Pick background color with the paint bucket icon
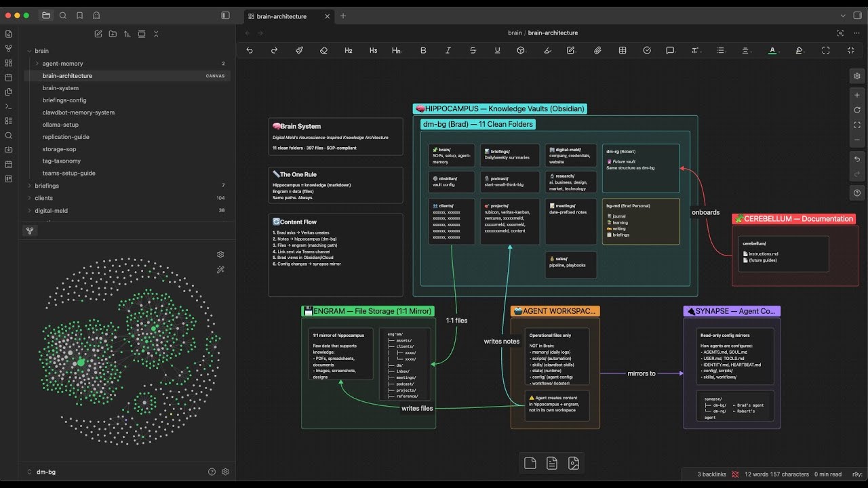 (x=799, y=50)
